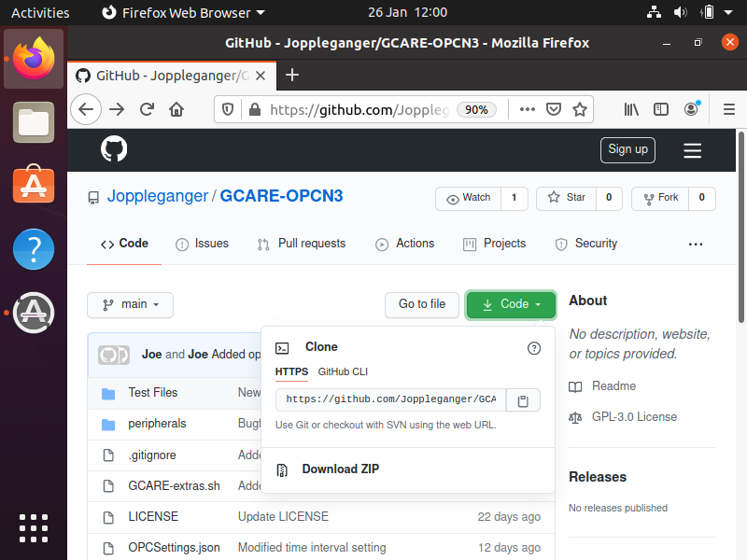Click the volume icon in top bar
Viewport: 747px width, 560px height.
click(681, 12)
